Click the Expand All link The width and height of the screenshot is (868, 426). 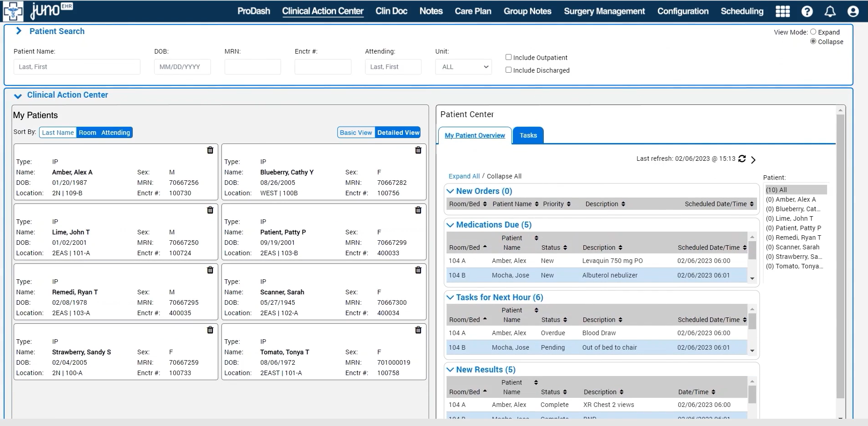pyautogui.click(x=463, y=176)
